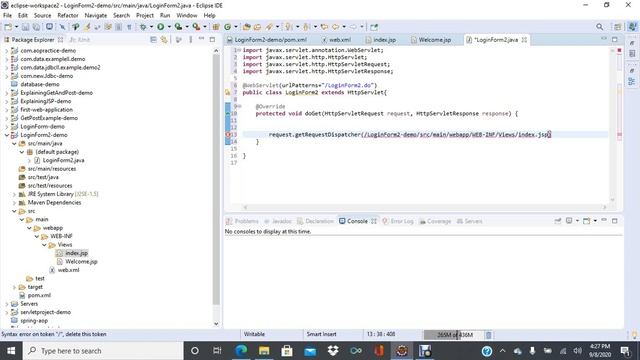Open File Explorer from taskbar

click(x=264, y=351)
